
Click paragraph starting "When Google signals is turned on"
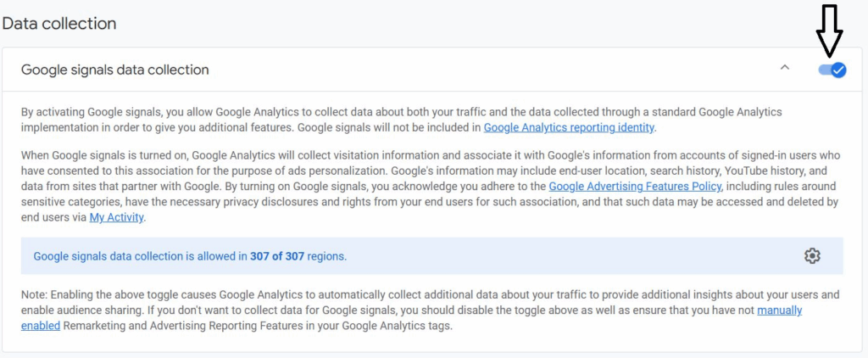(x=430, y=186)
